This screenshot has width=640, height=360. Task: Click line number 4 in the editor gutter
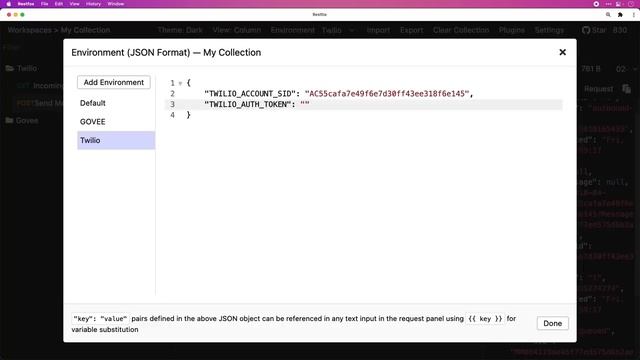172,115
